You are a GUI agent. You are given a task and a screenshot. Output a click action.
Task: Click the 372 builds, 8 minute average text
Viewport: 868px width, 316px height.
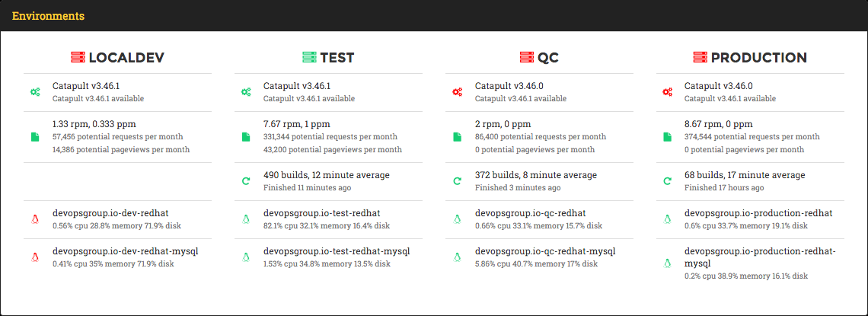[x=536, y=175]
